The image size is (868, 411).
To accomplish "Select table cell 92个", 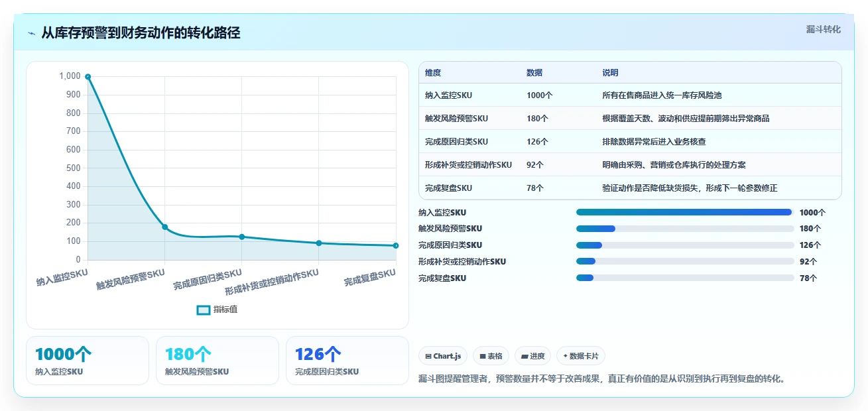I will pyautogui.click(x=536, y=165).
